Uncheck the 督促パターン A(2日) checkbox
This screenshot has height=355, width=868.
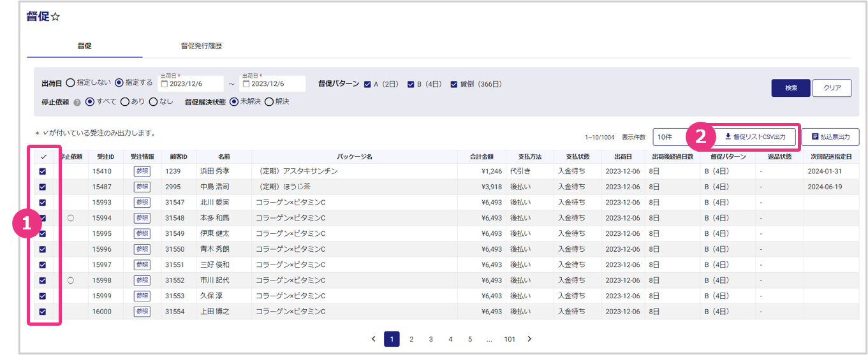click(x=367, y=84)
